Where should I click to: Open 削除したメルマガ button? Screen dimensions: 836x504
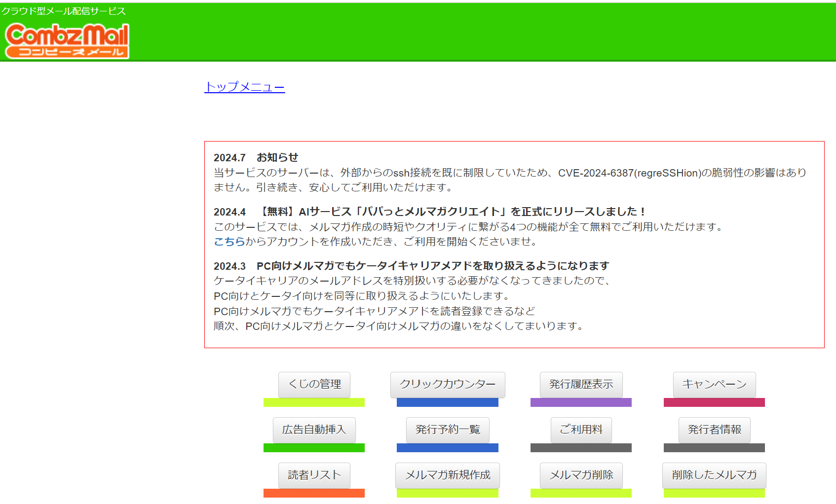(x=715, y=475)
